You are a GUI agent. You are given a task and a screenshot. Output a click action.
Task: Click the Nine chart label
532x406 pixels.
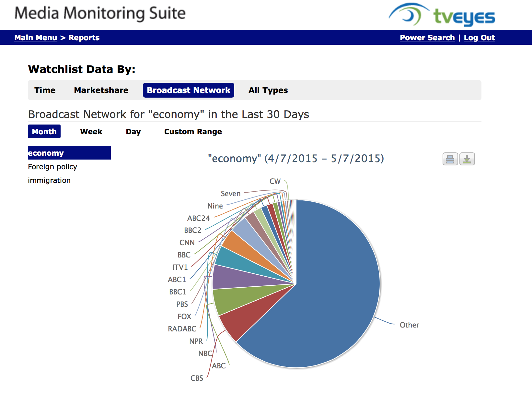(215, 206)
